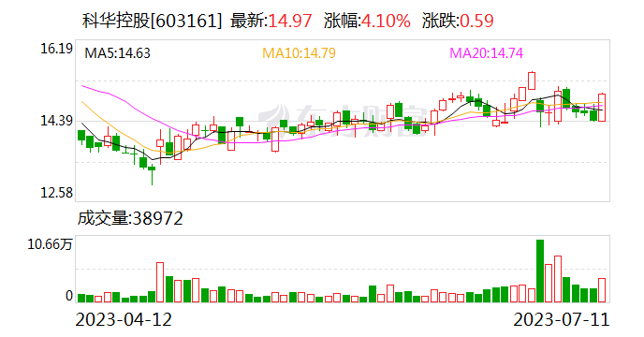The width and height of the screenshot is (644, 337).
Task: Click the start date 2023-04-12
Action: [x=124, y=319]
